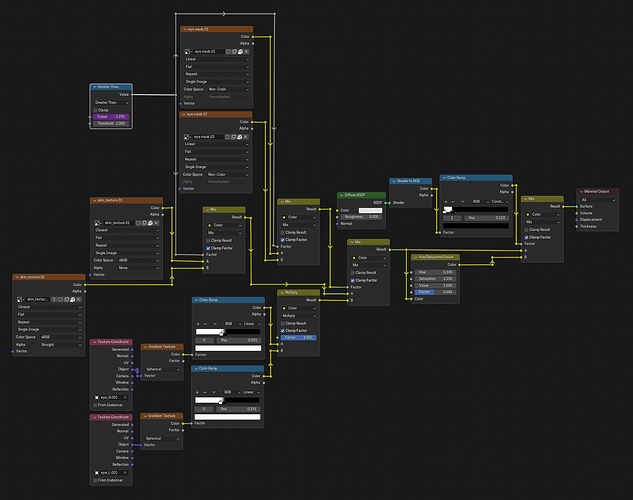Disable Clamp Factor in Mix node joining skin textures

pos(208,248)
